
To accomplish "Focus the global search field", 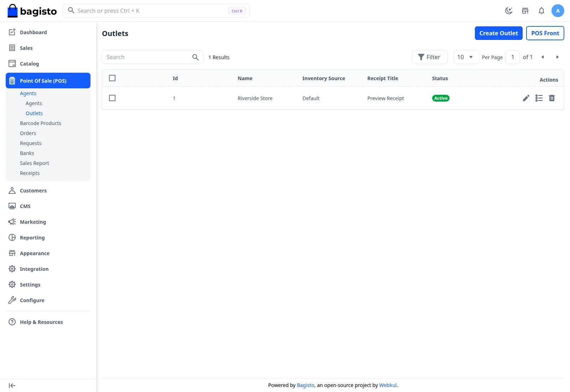I will [156, 11].
